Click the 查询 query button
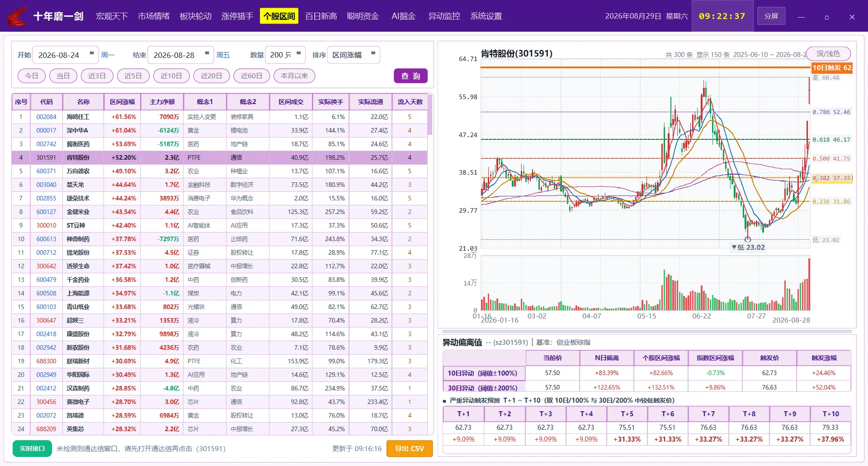868x466 pixels. coord(410,76)
